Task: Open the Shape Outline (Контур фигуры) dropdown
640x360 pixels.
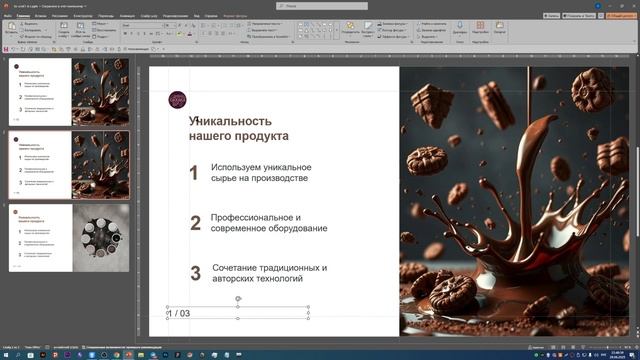Action: click(x=391, y=30)
